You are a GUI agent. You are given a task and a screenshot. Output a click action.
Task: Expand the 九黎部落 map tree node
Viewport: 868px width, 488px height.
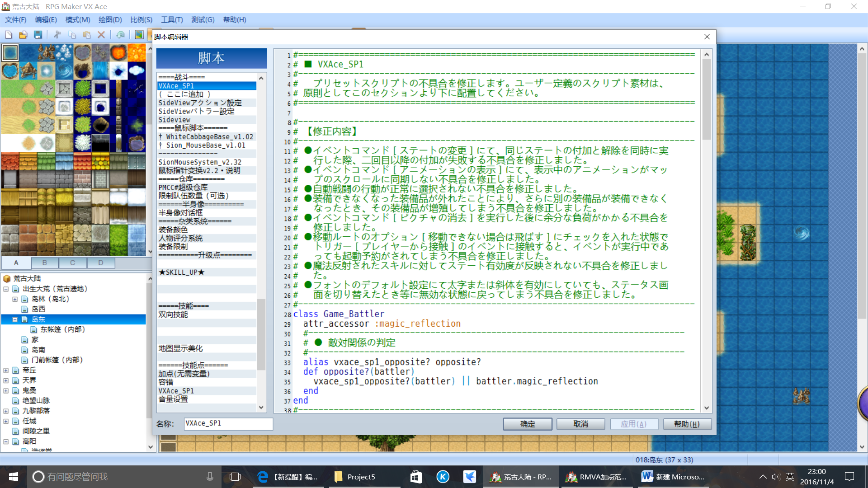pyautogui.click(x=6, y=411)
